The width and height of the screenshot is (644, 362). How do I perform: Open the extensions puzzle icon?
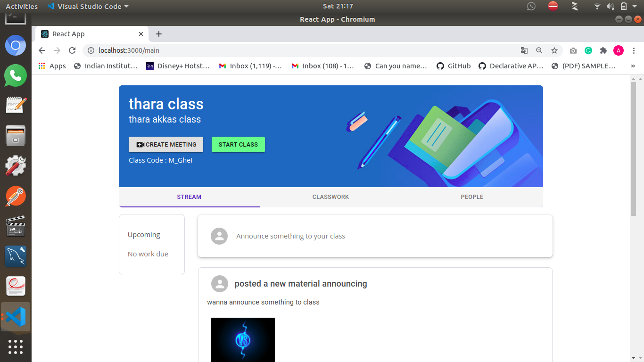[603, 50]
